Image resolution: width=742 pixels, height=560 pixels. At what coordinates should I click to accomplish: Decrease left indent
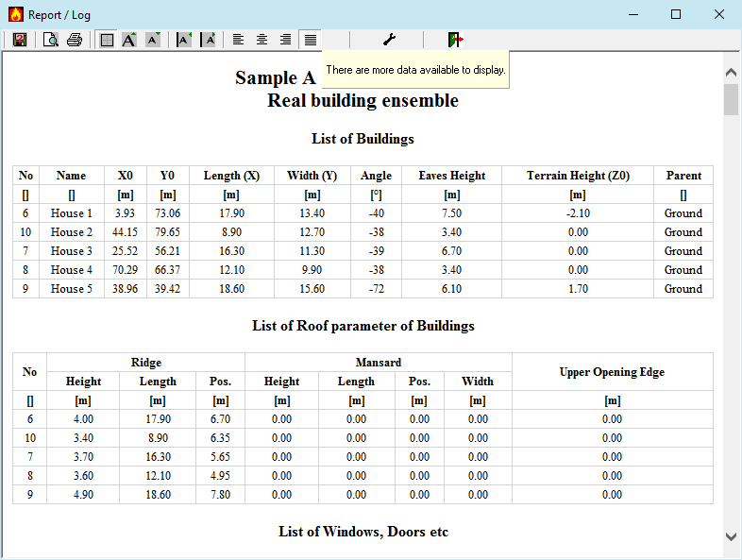pos(183,40)
